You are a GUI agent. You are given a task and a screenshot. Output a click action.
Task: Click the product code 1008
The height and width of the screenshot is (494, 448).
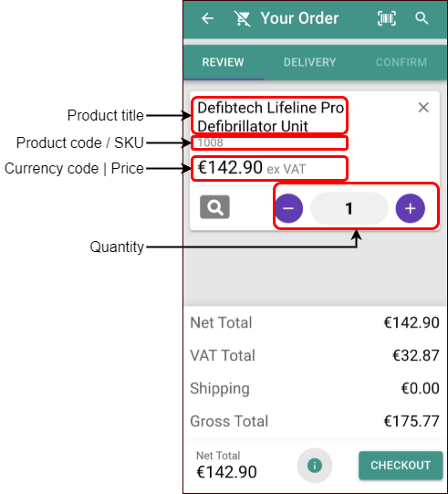pyautogui.click(x=210, y=142)
